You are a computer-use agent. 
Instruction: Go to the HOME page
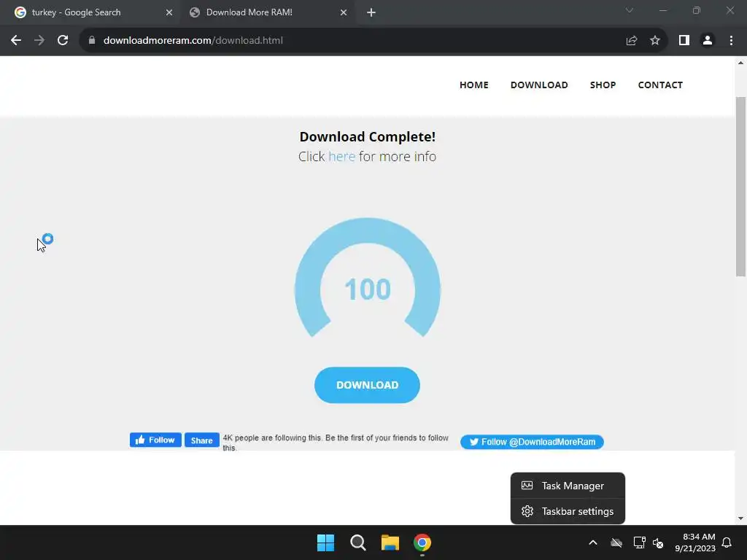[474, 85]
